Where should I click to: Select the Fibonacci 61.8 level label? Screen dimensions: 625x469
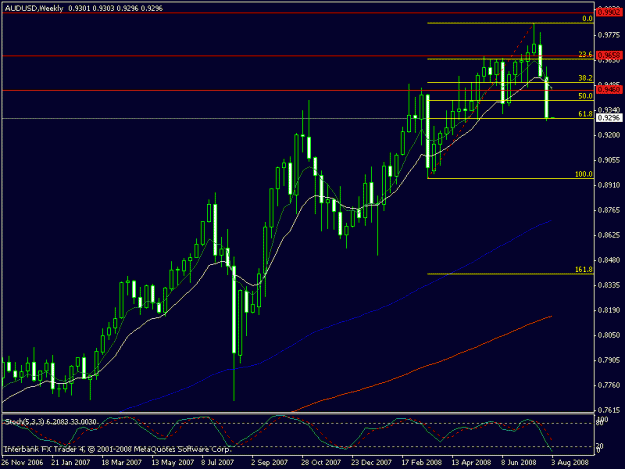tap(585, 114)
